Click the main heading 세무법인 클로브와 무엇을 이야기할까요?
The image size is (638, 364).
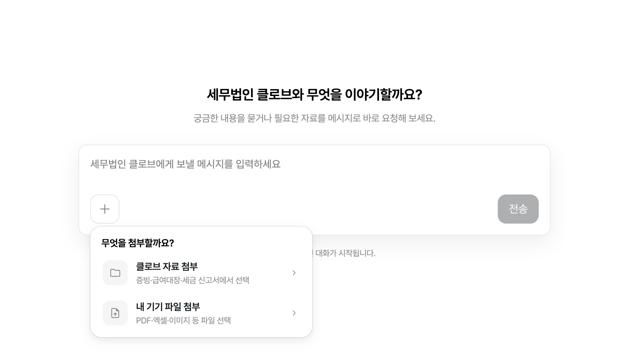[314, 95]
